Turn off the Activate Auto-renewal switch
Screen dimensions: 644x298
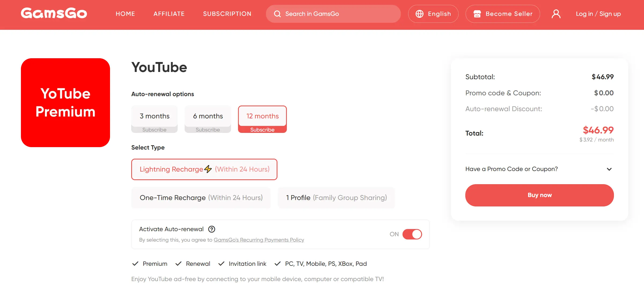(x=412, y=234)
